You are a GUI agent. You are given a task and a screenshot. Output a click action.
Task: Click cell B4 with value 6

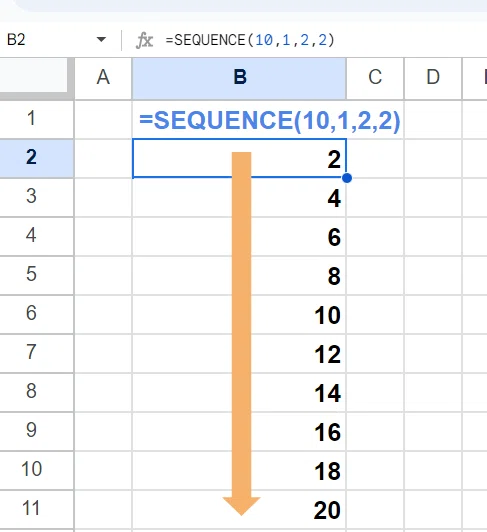[x=239, y=236]
